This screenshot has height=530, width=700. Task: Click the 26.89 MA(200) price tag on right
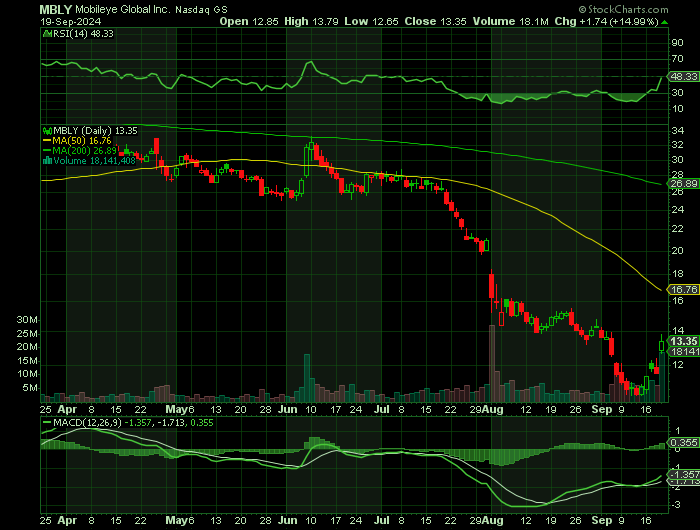(x=683, y=184)
